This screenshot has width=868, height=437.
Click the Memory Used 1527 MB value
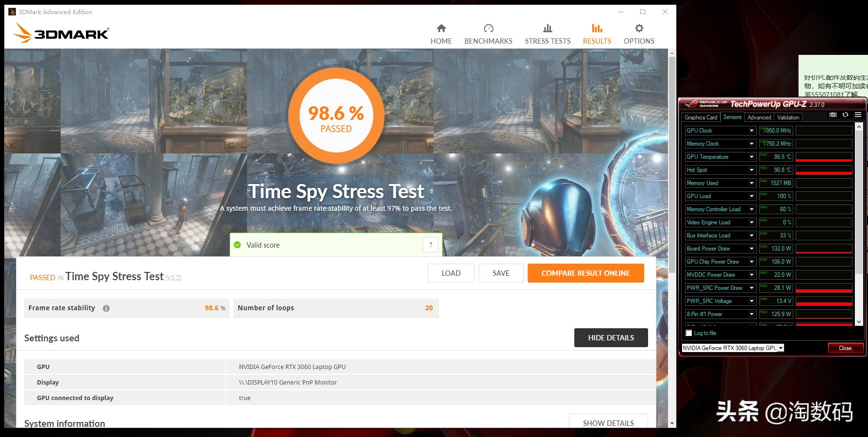pyautogui.click(x=776, y=183)
